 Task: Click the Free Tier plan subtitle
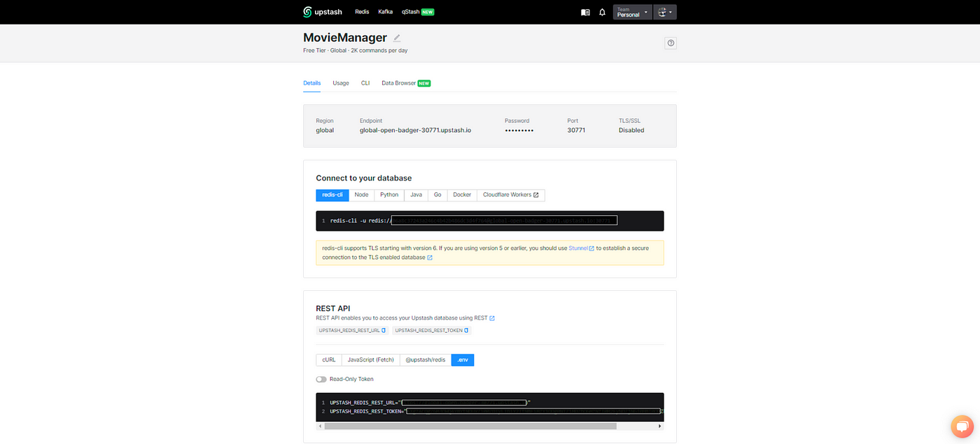pyautogui.click(x=356, y=50)
